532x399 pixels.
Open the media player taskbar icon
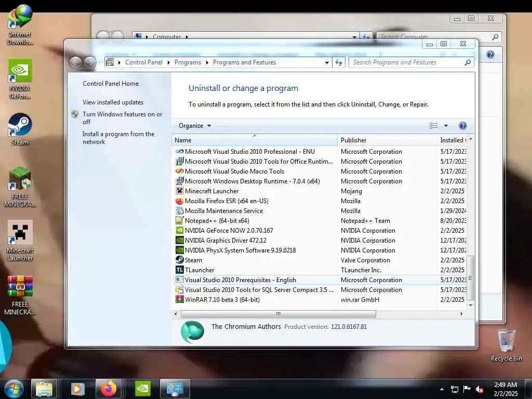pos(77,389)
